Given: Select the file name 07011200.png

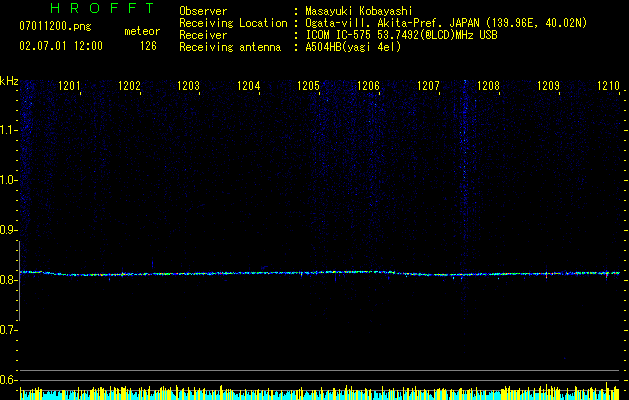Looking at the screenshot, I should coord(55,27).
